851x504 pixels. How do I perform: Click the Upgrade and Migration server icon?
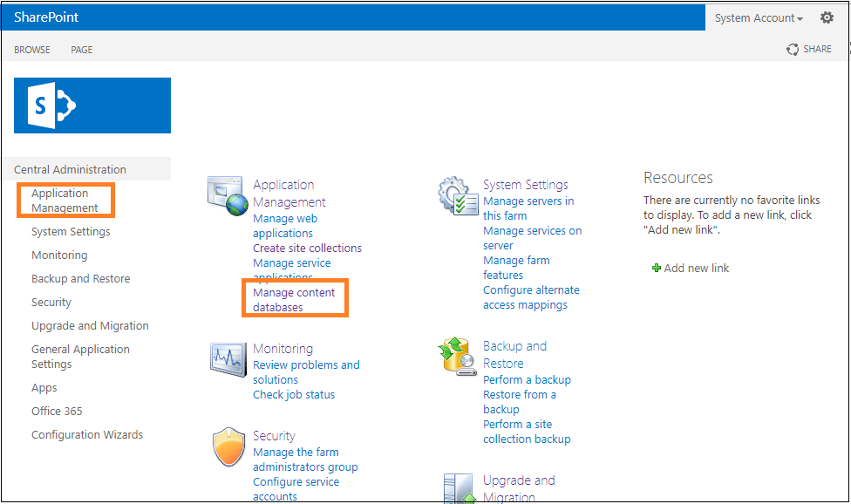[460, 488]
